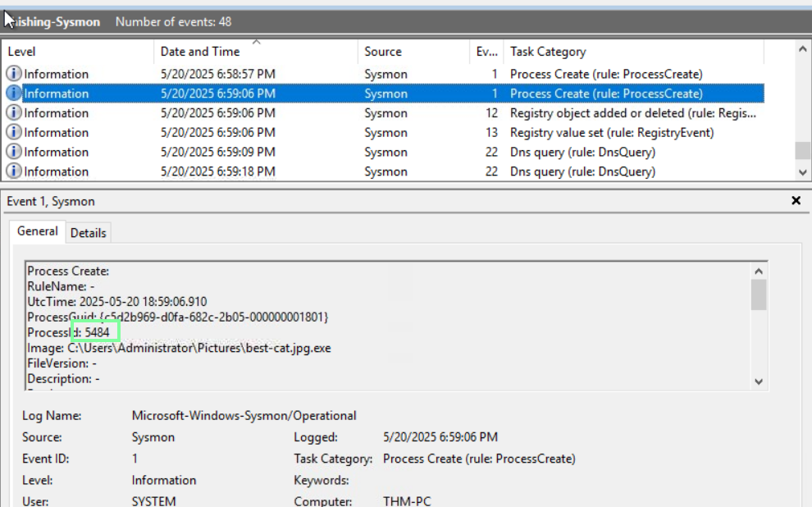812x507 pixels.
Task: Sort by the Task Category column header
Action: [548, 52]
